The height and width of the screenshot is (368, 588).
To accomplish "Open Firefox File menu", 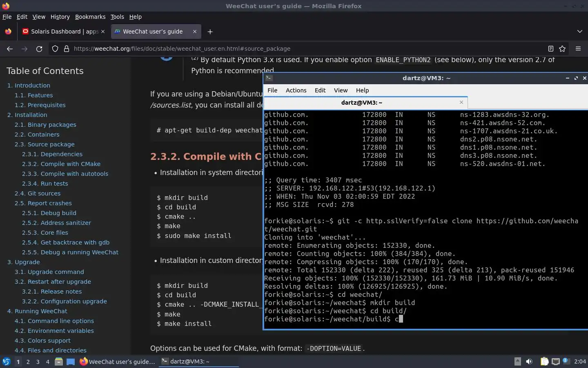I will pos(7,17).
